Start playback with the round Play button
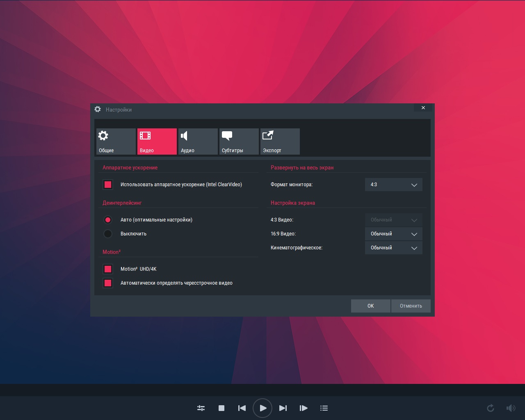Screen dimensions: 525x420 (x=262, y=408)
